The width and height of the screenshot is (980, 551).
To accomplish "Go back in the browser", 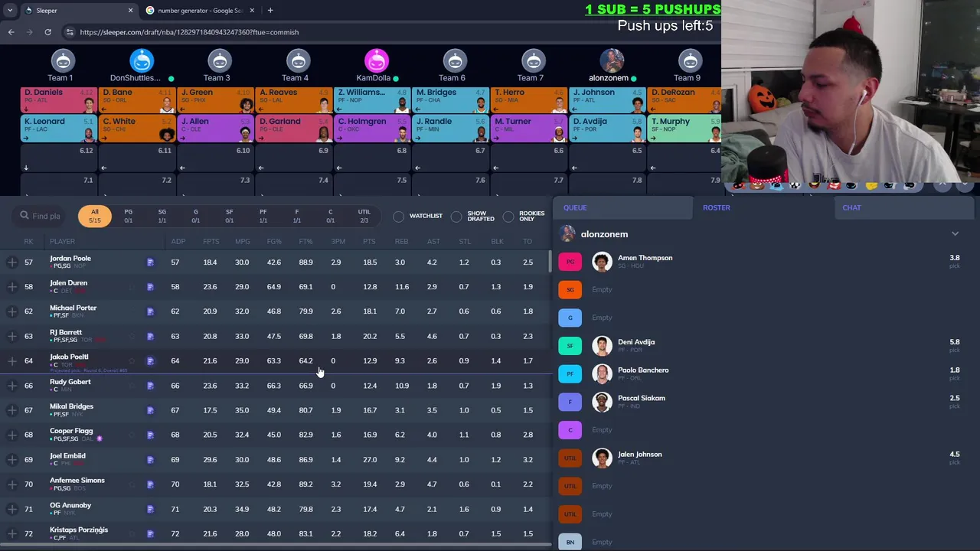I will [x=11, y=32].
